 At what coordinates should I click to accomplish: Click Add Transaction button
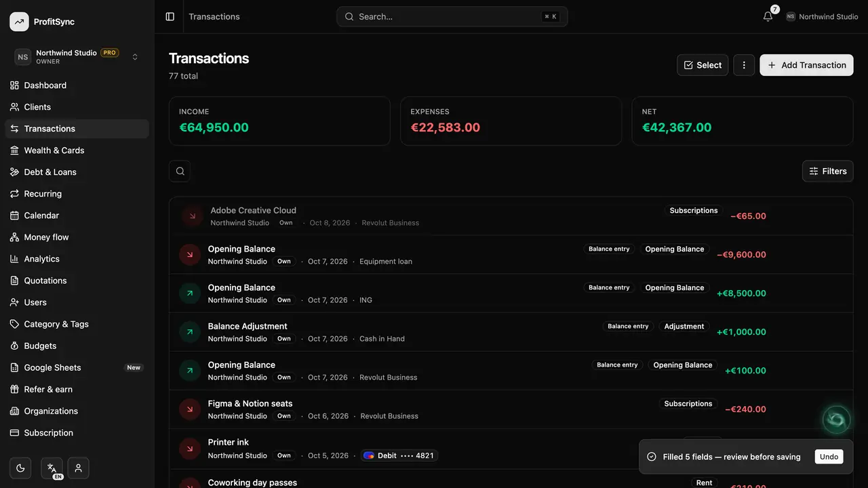click(x=806, y=65)
